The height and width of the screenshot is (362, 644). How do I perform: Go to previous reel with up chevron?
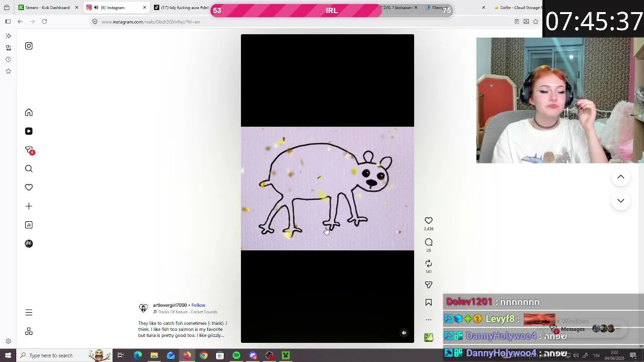click(x=621, y=177)
